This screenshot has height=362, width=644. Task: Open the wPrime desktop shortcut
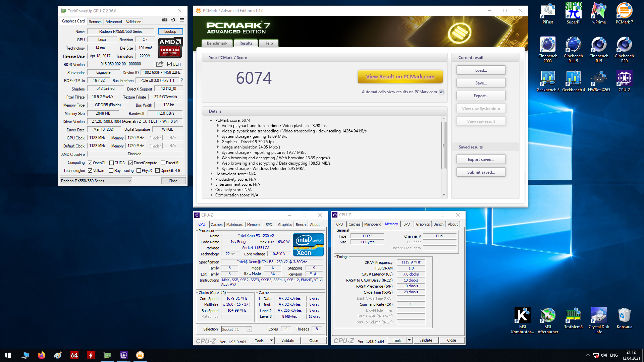599,14
